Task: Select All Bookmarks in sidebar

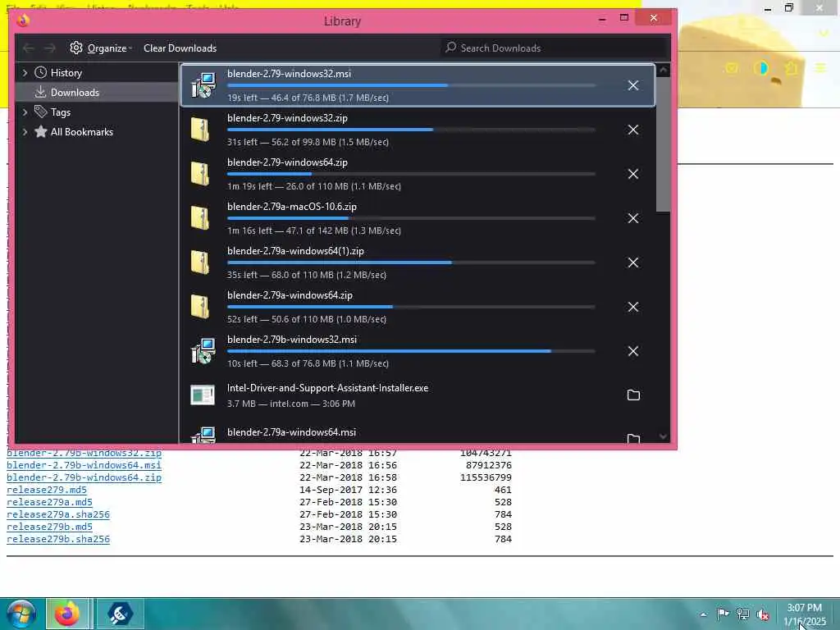Action: pyautogui.click(x=81, y=132)
